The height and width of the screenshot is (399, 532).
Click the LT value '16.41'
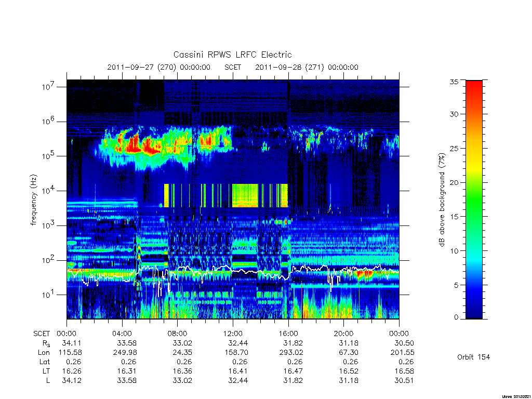coord(238,371)
